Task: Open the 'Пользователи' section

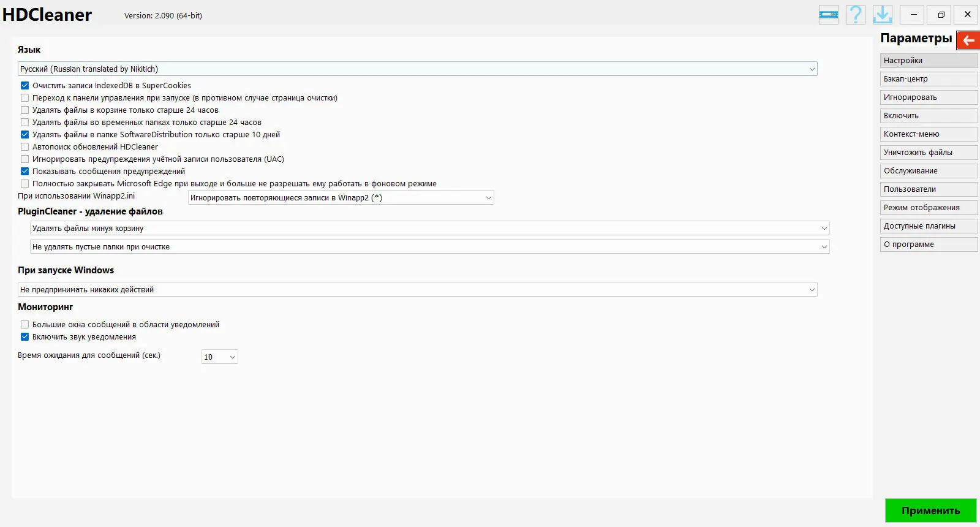Action: coord(929,189)
